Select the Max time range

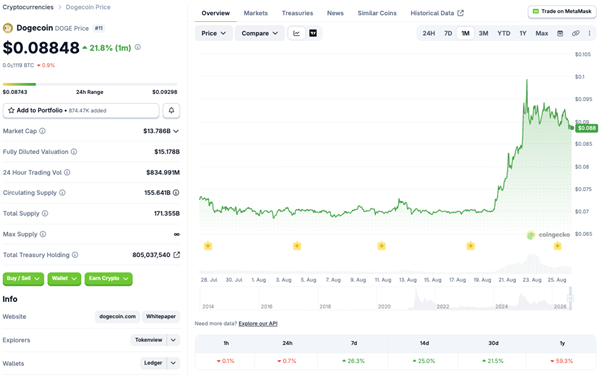pos(542,33)
